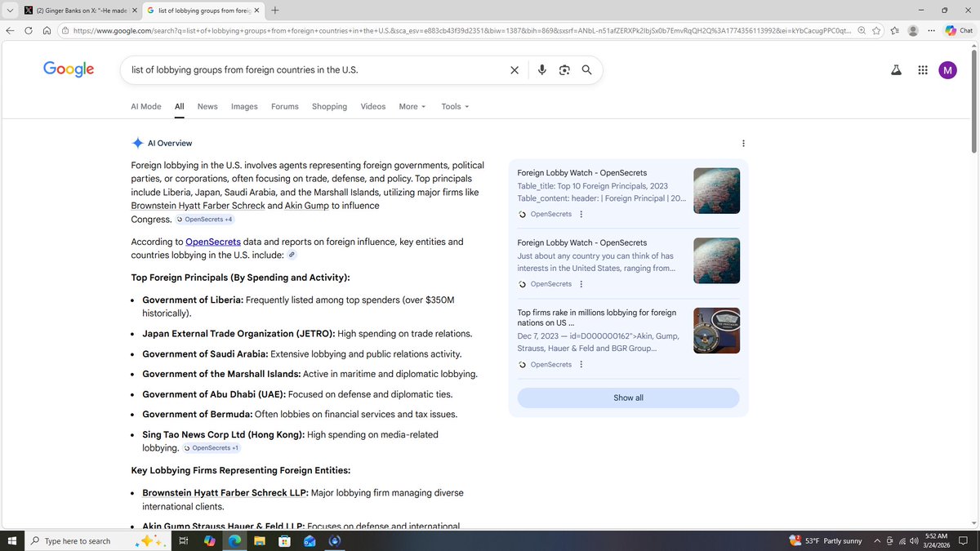Image resolution: width=980 pixels, height=551 pixels.
Task: Reload the current page
Action: (x=29, y=31)
